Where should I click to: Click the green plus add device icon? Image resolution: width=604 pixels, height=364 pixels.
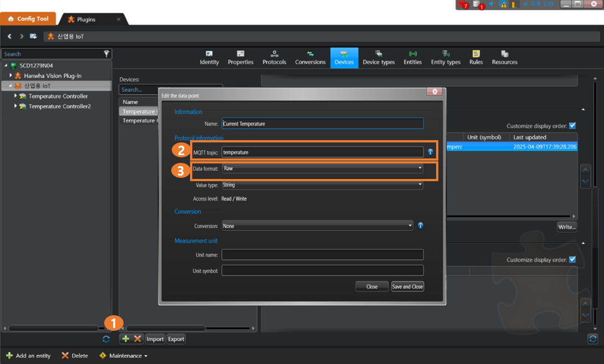pos(126,339)
